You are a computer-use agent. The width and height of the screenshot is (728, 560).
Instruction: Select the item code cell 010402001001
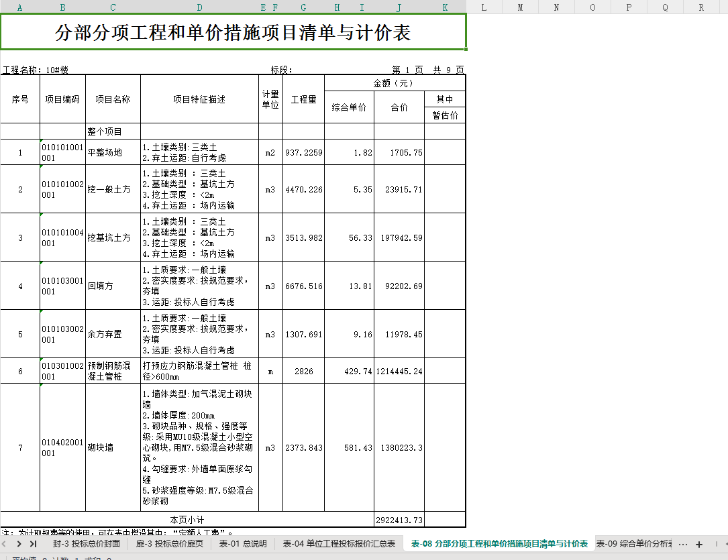(x=62, y=448)
